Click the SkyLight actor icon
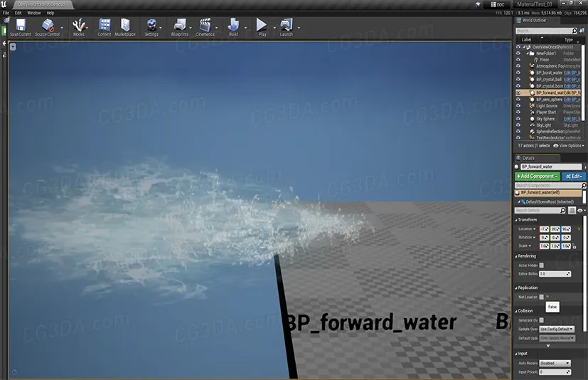Viewport: 588px width, 380px height. [x=532, y=125]
